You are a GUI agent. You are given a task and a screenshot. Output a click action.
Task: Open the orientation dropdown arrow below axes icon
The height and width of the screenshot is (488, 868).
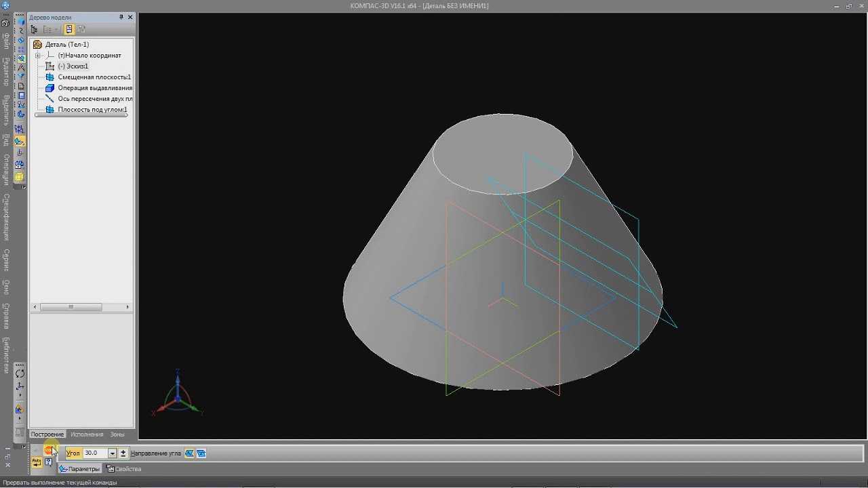20,395
